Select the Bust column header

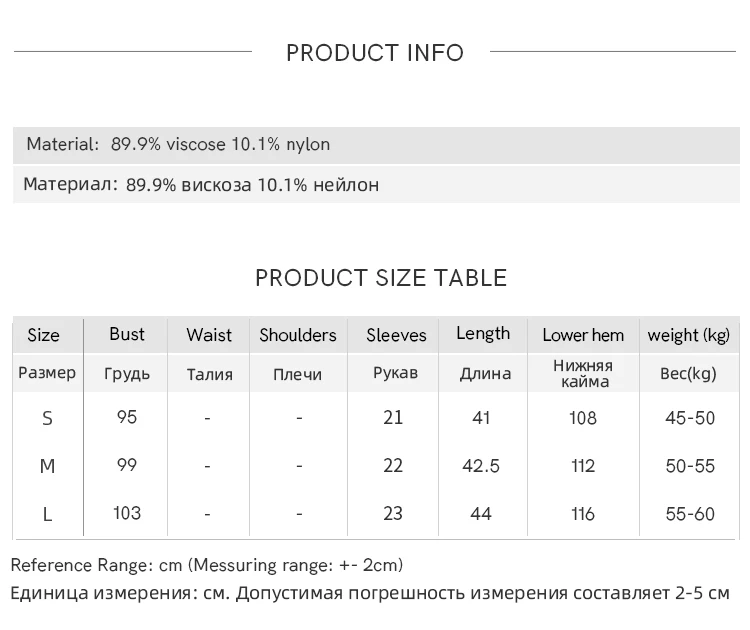point(127,334)
